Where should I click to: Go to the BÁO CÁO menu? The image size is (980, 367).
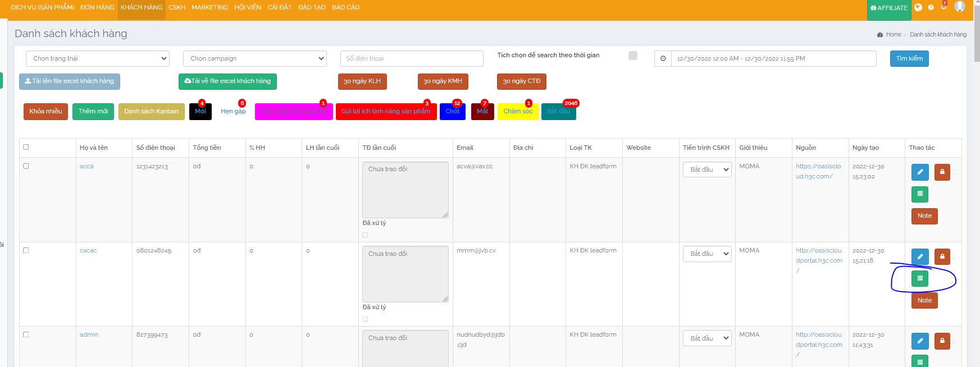(345, 7)
